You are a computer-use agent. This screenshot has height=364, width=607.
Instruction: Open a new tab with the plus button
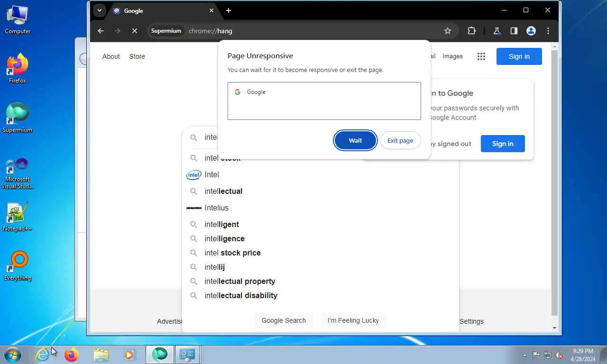(x=229, y=10)
